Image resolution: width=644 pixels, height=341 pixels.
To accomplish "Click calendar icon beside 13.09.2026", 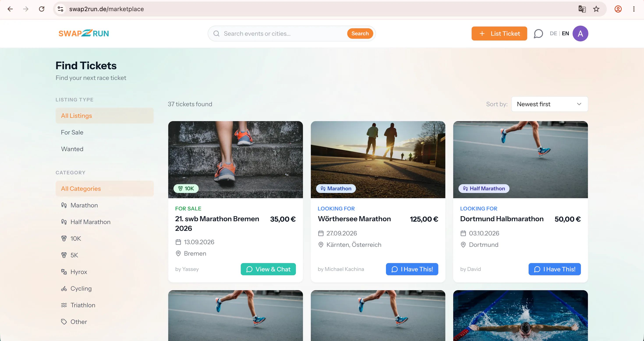I will 178,242.
